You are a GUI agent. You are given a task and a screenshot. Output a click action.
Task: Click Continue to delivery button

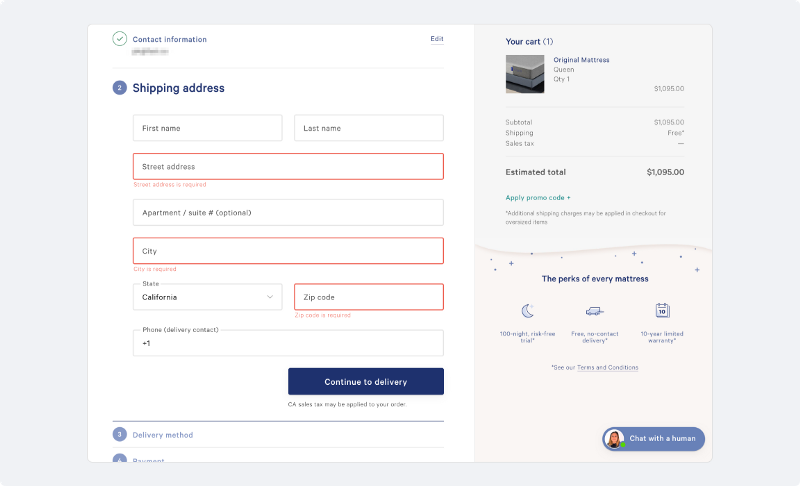366,381
